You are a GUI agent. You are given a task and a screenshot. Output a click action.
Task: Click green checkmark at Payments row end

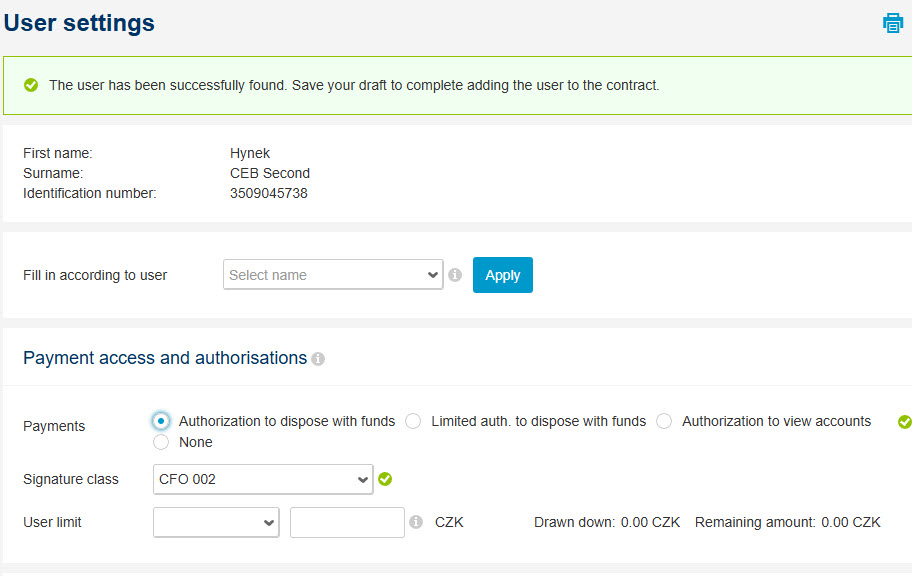click(x=904, y=422)
